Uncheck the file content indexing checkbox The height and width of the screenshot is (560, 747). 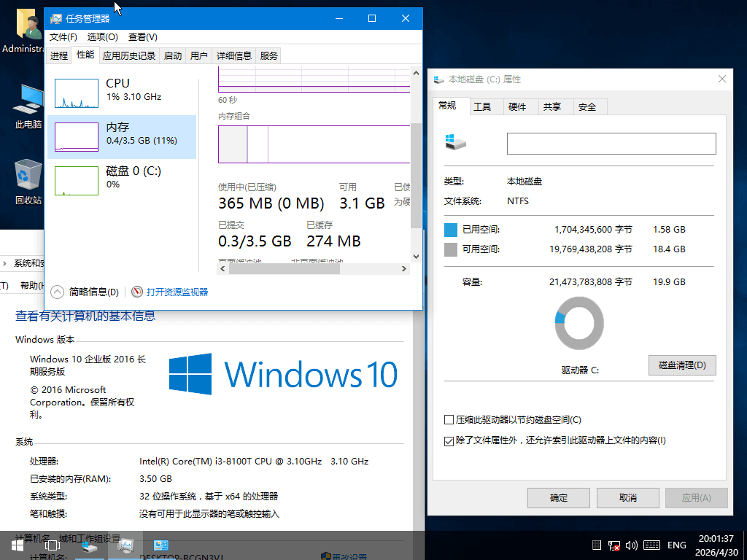pyautogui.click(x=449, y=441)
